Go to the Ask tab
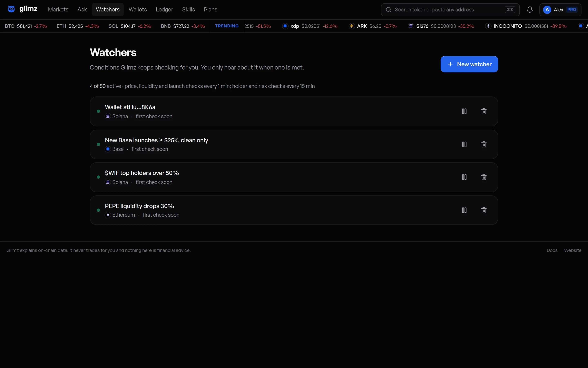 pos(82,9)
